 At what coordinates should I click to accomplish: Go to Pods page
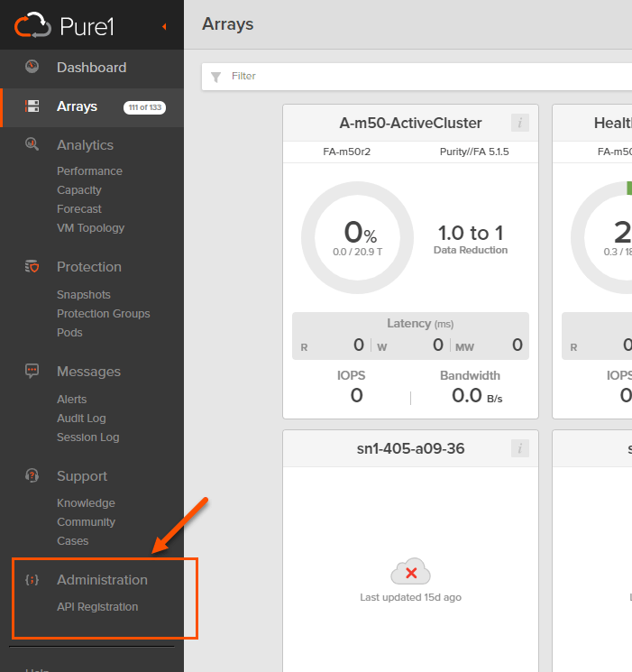click(69, 333)
